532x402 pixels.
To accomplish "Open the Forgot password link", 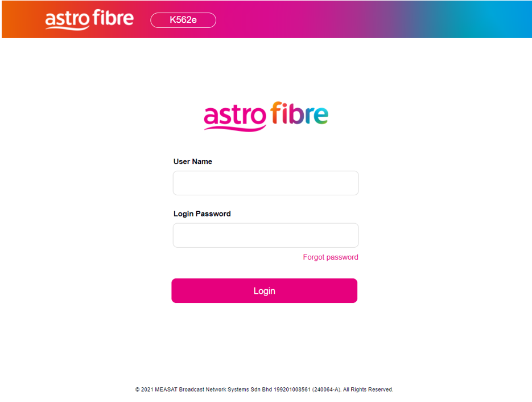I will pyautogui.click(x=331, y=257).
